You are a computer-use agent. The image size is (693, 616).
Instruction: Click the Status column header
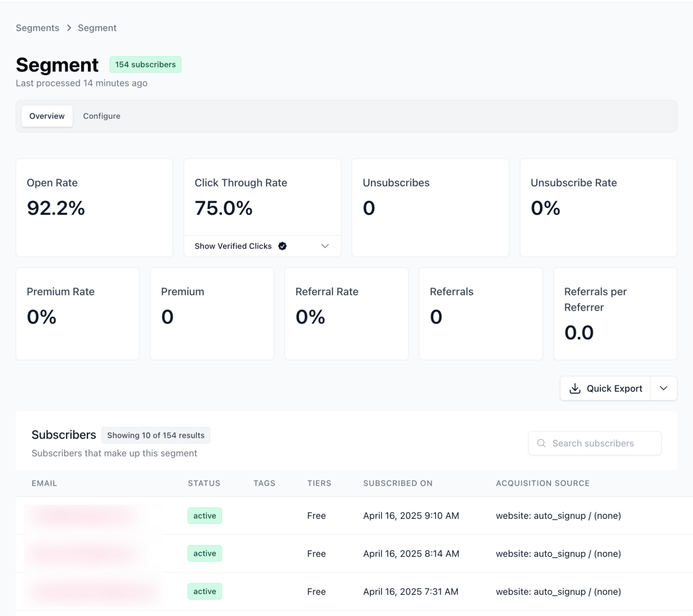204,483
